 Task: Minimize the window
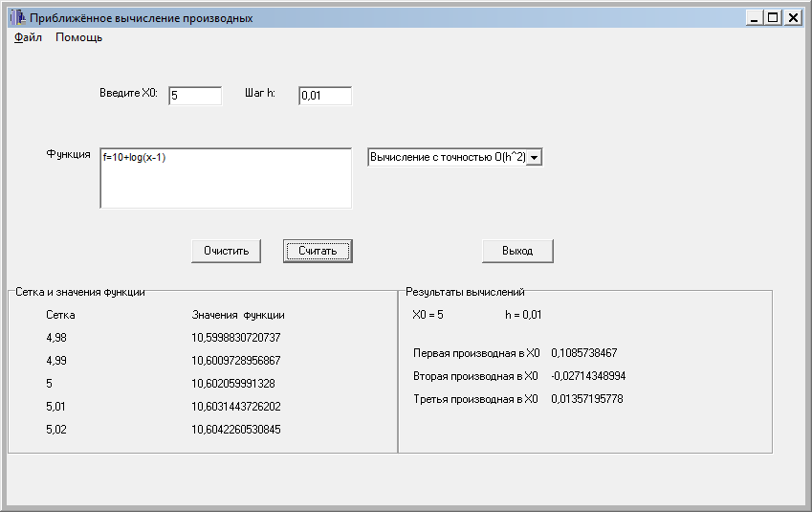(x=755, y=17)
